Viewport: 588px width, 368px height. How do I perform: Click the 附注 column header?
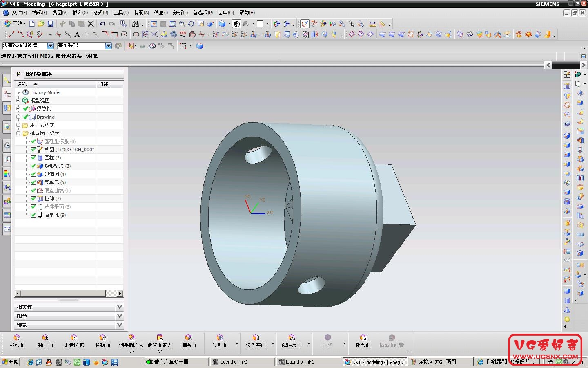point(110,84)
